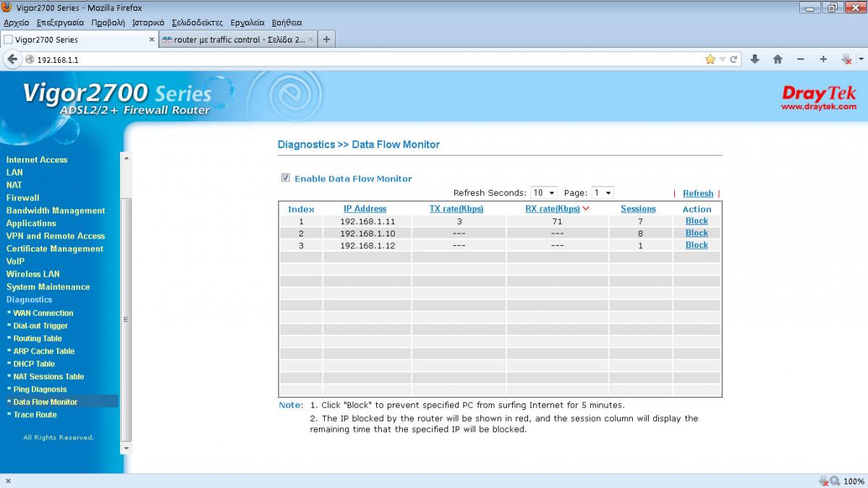Open the history dropdown arrow in address bar
Screen dimensions: 868x488
[x=722, y=59]
